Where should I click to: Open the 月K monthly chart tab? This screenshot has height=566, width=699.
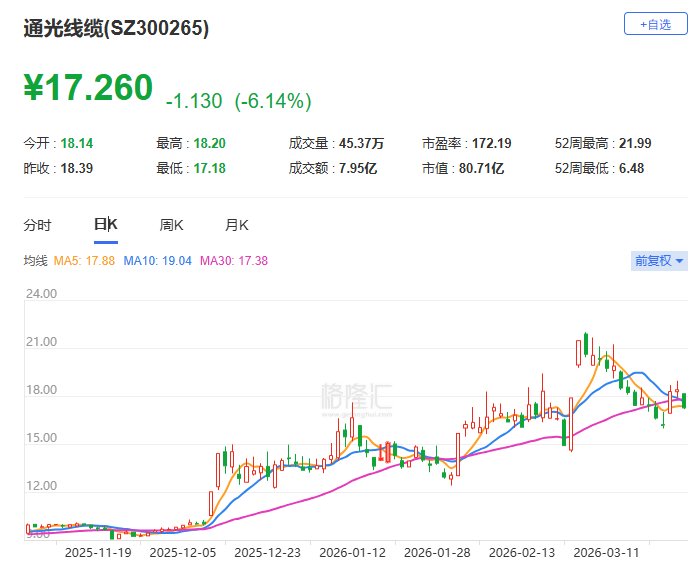(x=237, y=225)
